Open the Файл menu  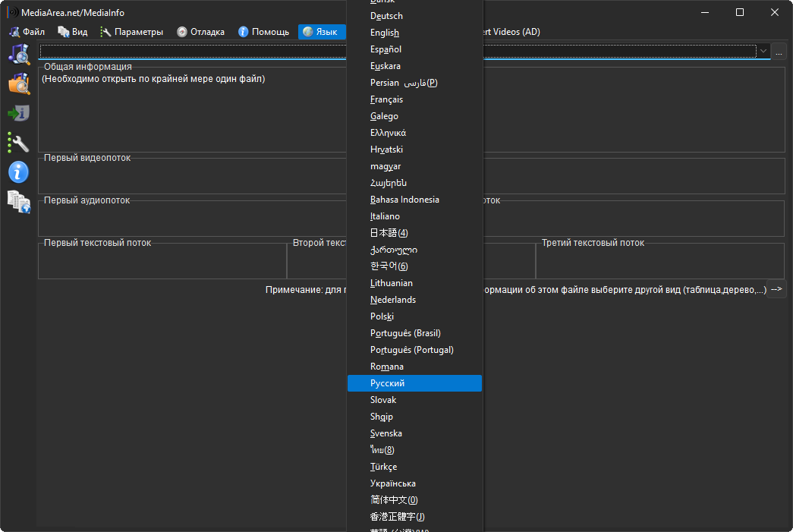[x=27, y=32]
